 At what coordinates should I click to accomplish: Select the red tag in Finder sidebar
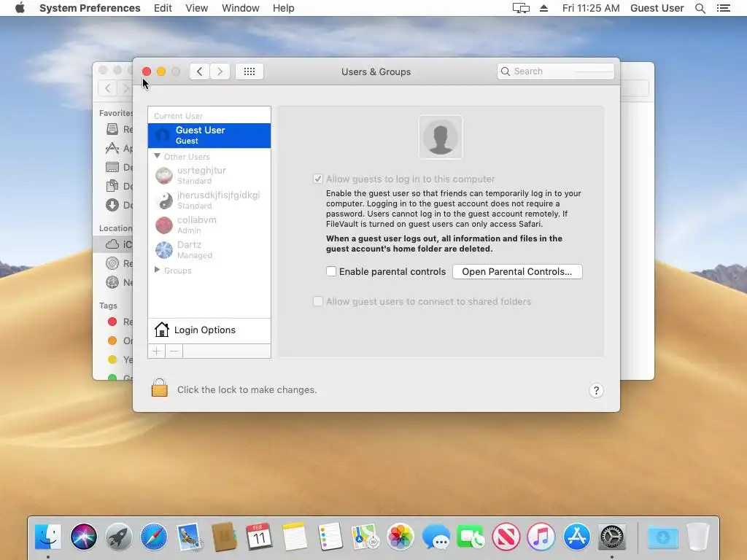click(112, 322)
